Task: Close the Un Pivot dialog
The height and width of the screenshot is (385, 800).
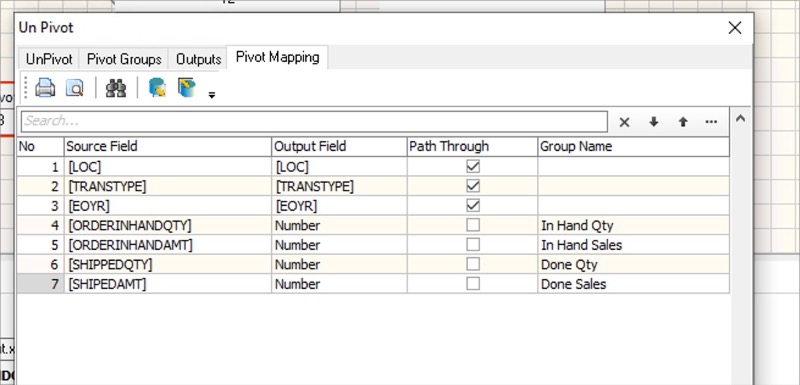Action: point(735,28)
